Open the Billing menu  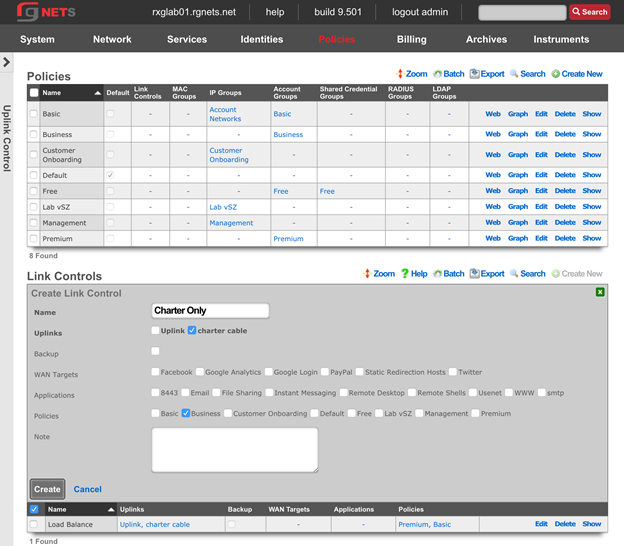[x=411, y=39]
